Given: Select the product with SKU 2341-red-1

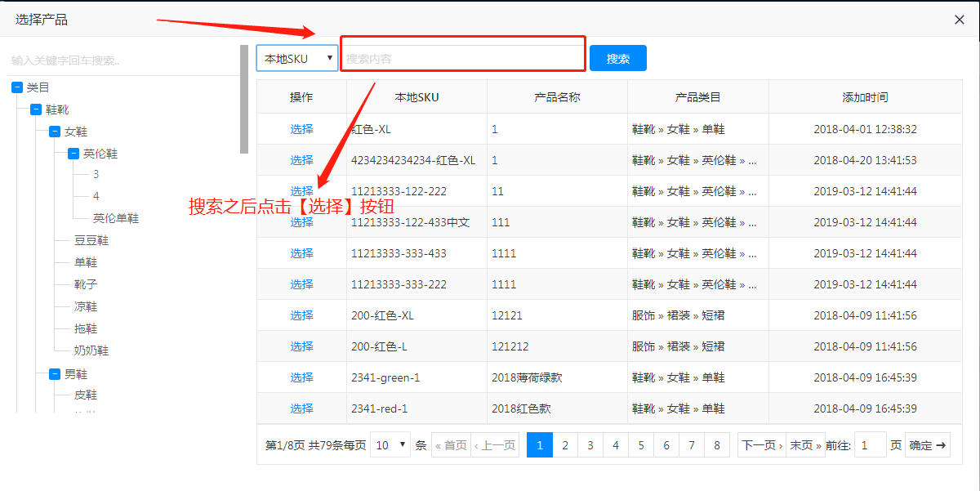Looking at the screenshot, I should [x=301, y=408].
